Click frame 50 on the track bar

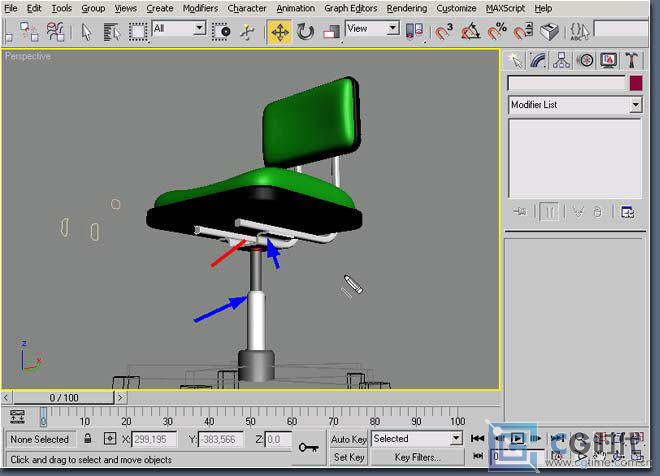(x=250, y=421)
